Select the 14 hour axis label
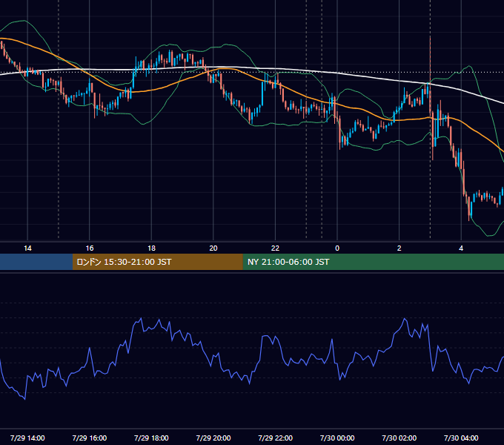 pyautogui.click(x=27, y=248)
